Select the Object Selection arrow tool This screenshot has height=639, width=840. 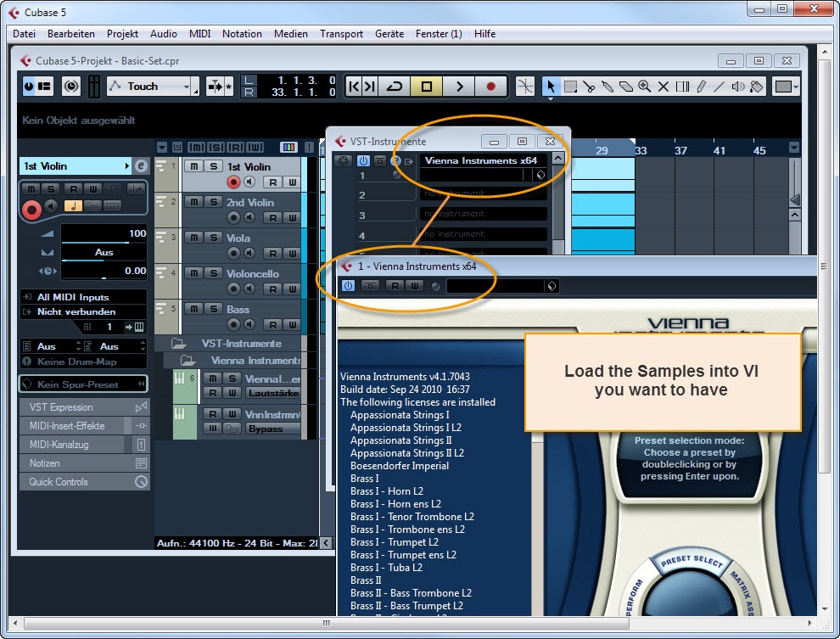pyautogui.click(x=551, y=87)
